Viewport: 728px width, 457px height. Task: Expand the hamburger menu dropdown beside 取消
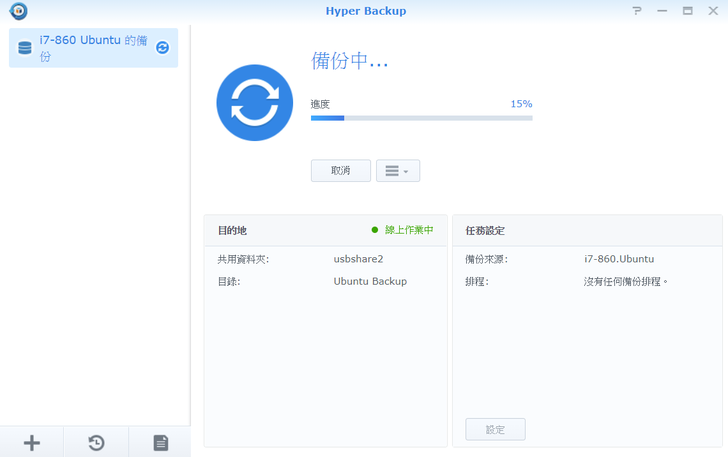click(398, 171)
